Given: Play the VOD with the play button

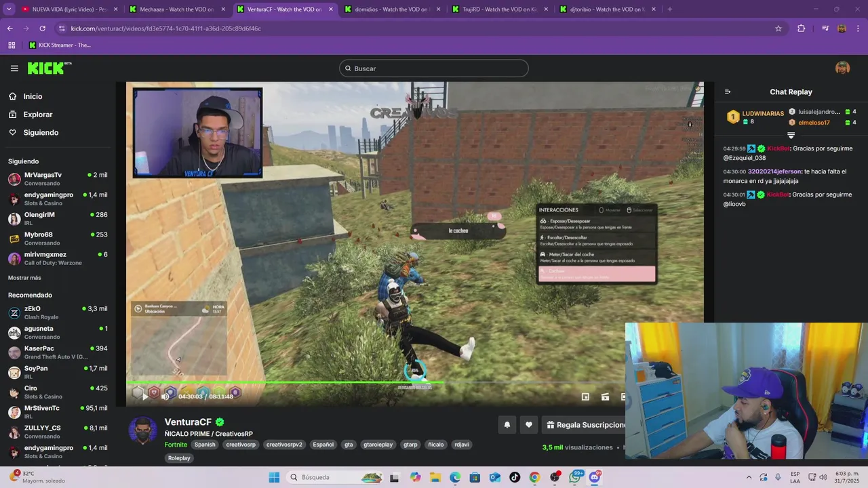Looking at the screenshot, I should click(145, 396).
